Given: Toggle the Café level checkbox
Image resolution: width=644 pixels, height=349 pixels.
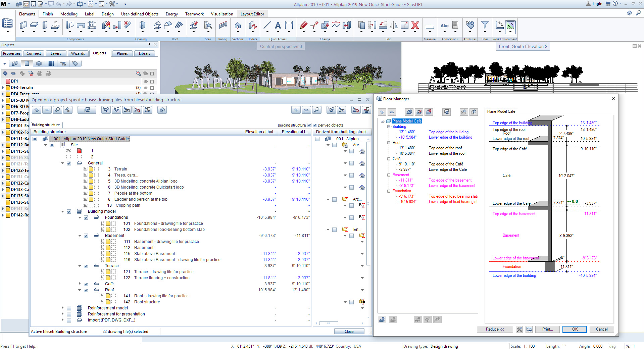Looking at the screenshot, I should (86, 284).
